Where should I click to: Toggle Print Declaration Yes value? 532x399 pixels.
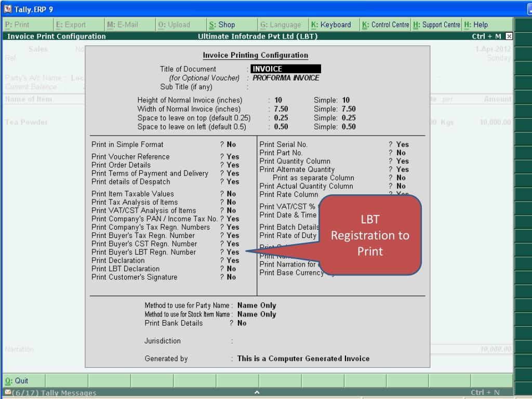(x=233, y=260)
